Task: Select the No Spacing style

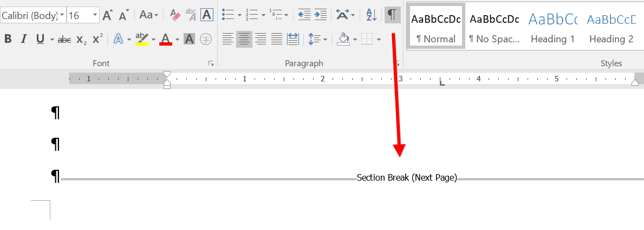Action: pyautogui.click(x=494, y=28)
